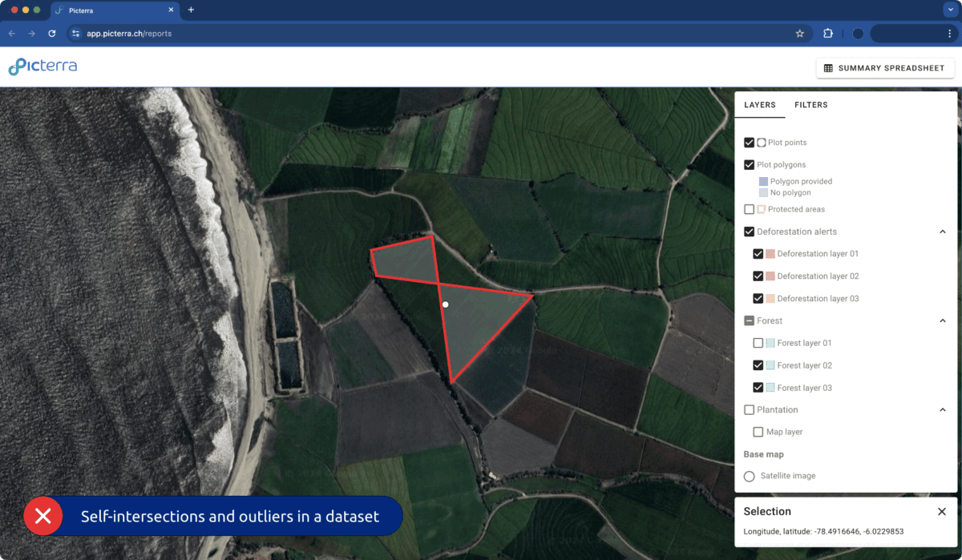Click the Forest layer 03 color swatch
The width and height of the screenshot is (962, 560).
pos(770,388)
